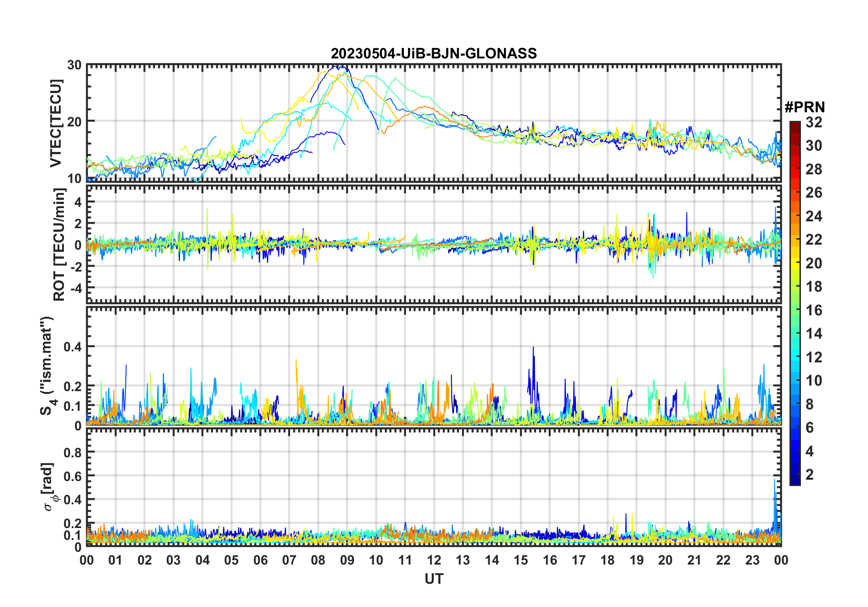868x607 pixels.
Task: Click the ROT [TECU/min] y-axis label
Action: (59, 245)
